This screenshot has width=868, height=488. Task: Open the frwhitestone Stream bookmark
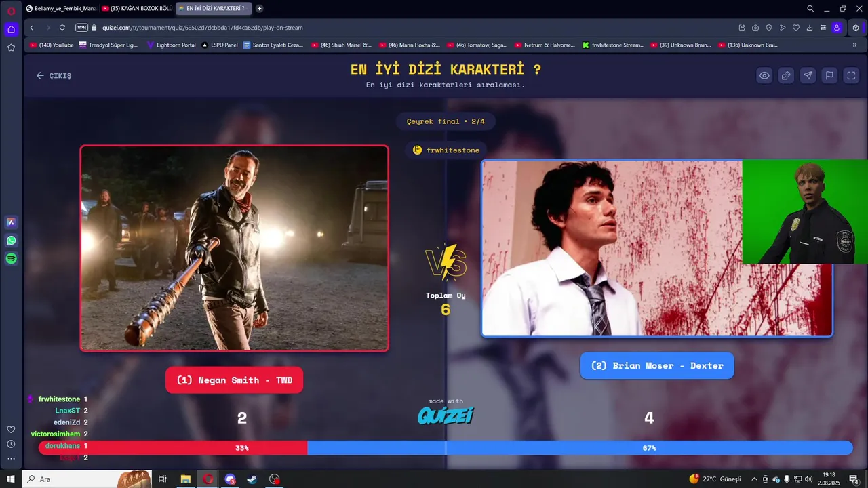coord(613,45)
